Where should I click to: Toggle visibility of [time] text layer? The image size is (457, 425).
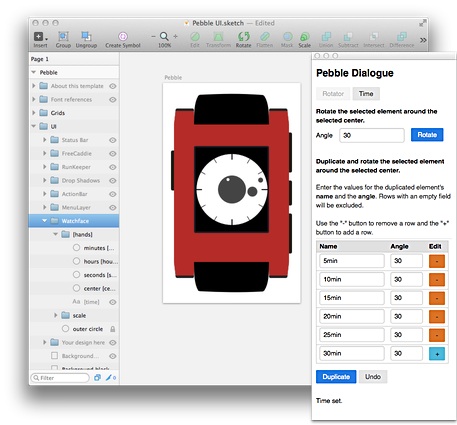113,302
